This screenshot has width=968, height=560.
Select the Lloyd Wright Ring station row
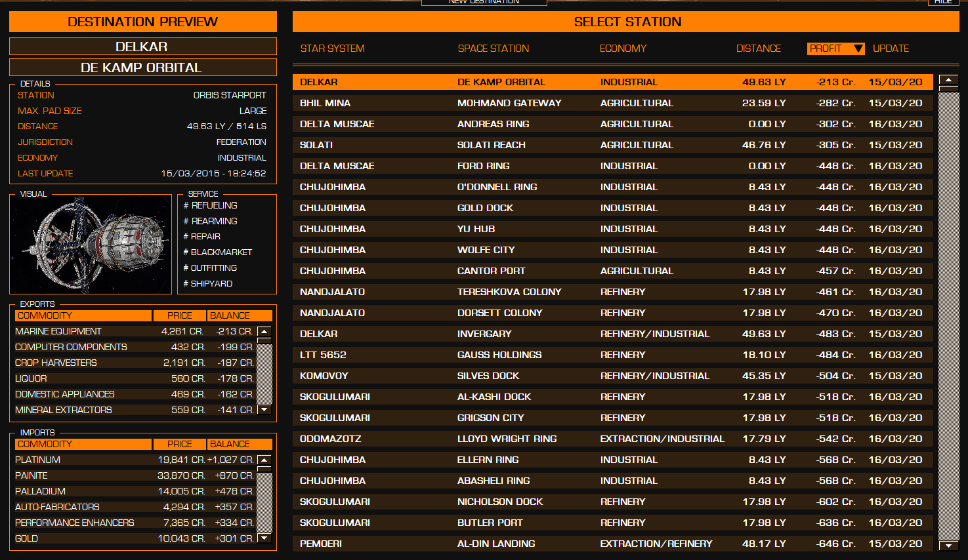point(612,439)
